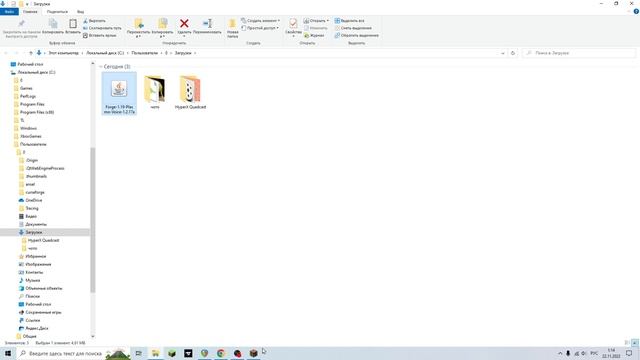Click Select none (Снять выделение)
Viewport: 640px width, 360px height.
click(353, 28)
